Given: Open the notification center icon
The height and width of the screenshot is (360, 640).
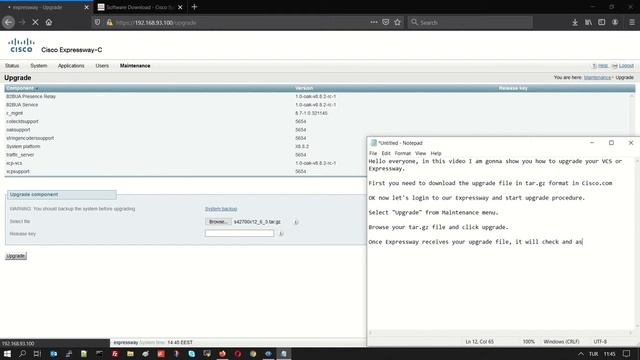Looking at the screenshot, I should coord(627,354).
